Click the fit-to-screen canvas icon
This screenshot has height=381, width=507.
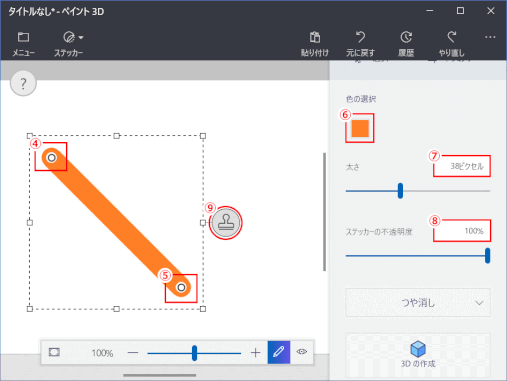(x=54, y=352)
